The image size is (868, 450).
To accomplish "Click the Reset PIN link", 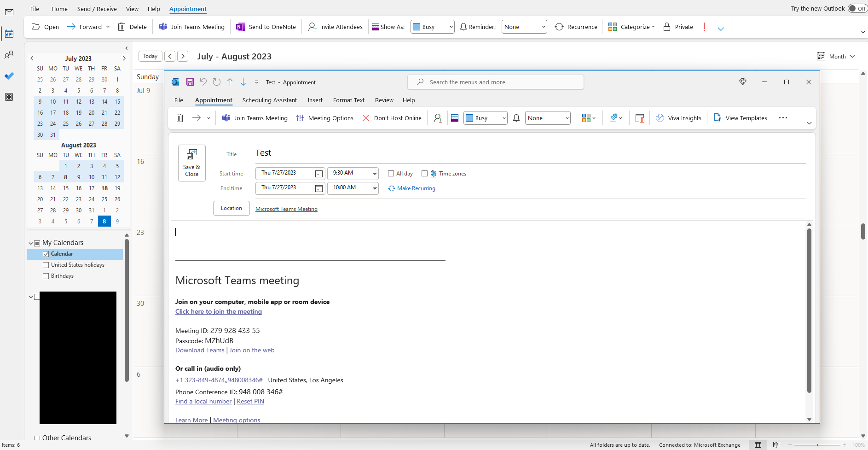I will pos(250,402).
